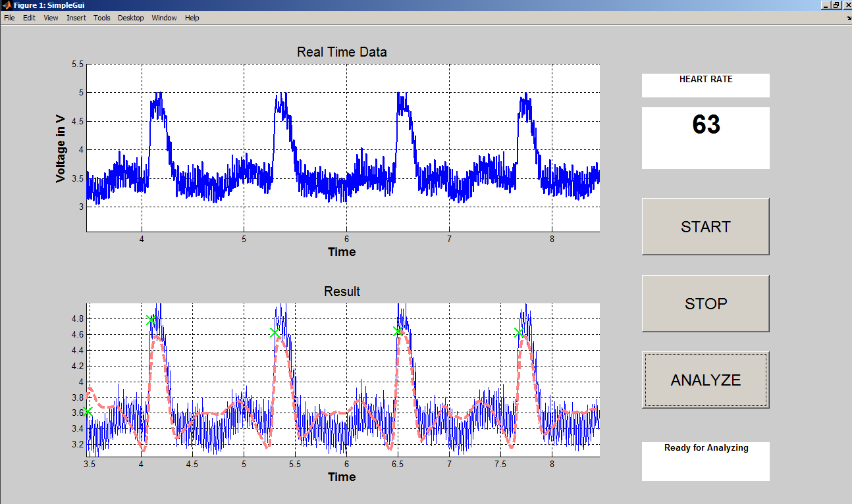Open the File menu
Viewport: 852px width, 504px height.
[x=9, y=18]
